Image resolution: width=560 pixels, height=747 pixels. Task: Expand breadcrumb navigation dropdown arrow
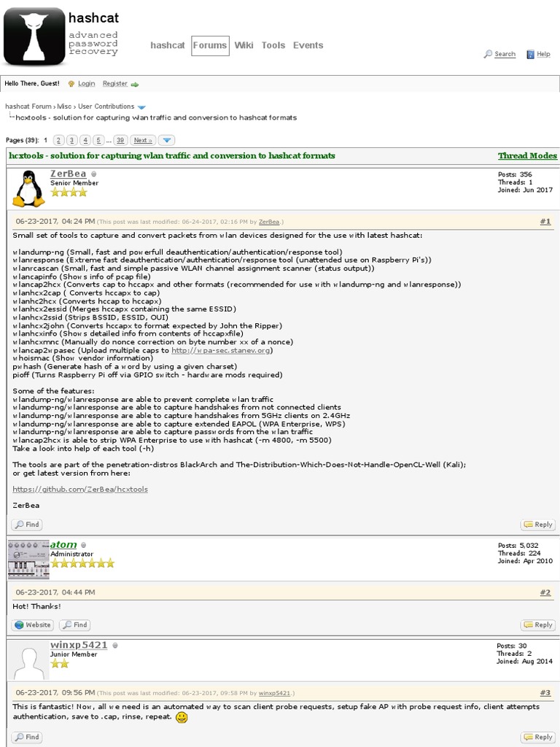point(141,107)
